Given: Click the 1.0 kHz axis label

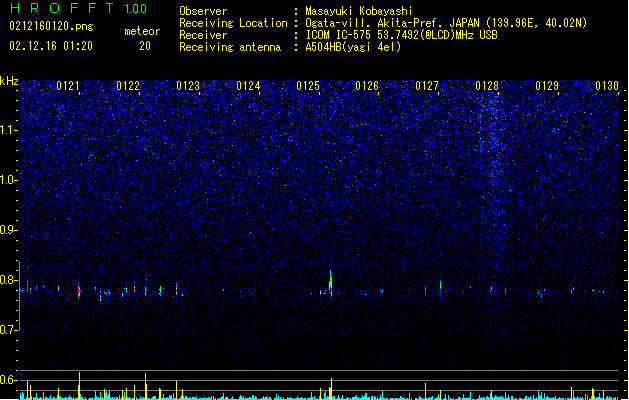Looking at the screenshot, I should [9, 180].
